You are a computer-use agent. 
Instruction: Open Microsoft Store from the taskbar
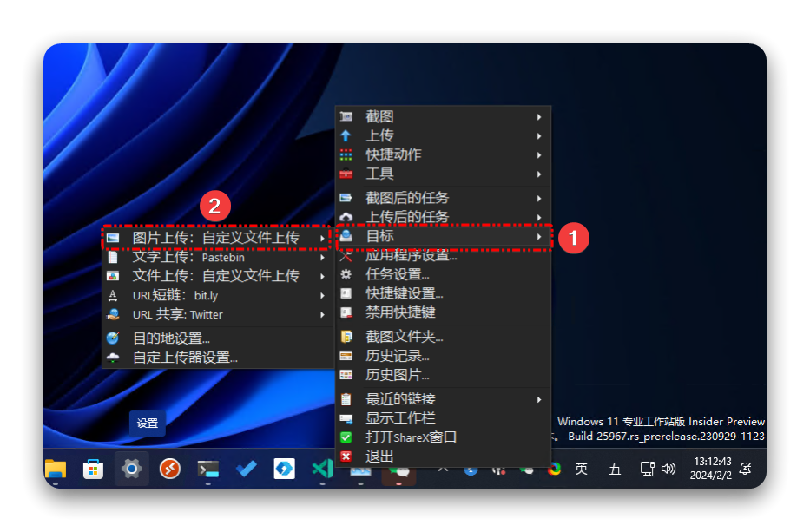click(x=94, y=469)
